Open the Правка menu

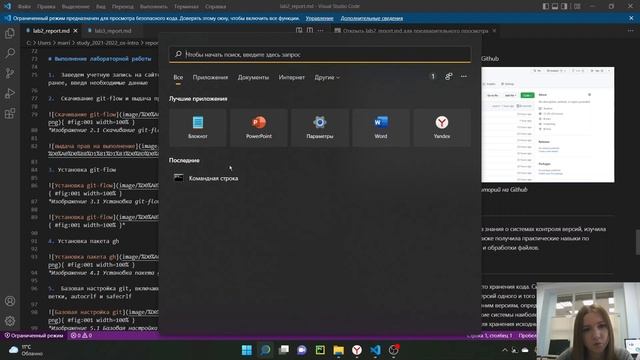click(46, 7)
